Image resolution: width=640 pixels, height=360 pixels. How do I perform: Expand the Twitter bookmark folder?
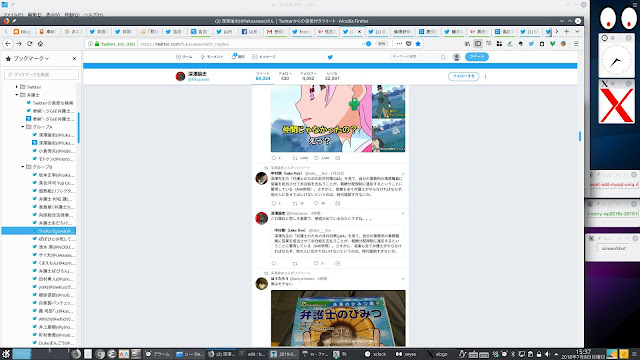[x=17, y=87]
